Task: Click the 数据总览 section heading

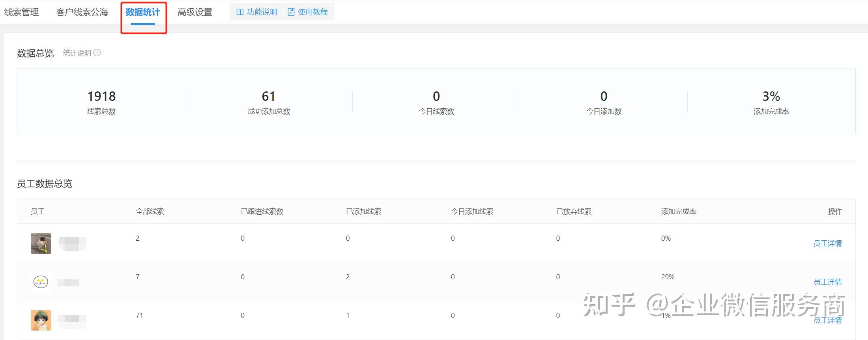Action: click(x=35, y=53)
